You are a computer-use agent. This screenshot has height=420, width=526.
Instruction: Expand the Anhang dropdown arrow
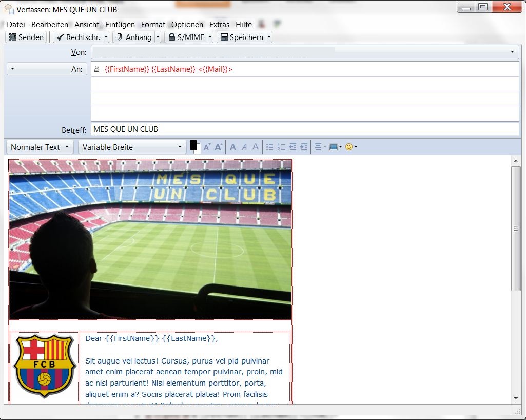[158, 37]
